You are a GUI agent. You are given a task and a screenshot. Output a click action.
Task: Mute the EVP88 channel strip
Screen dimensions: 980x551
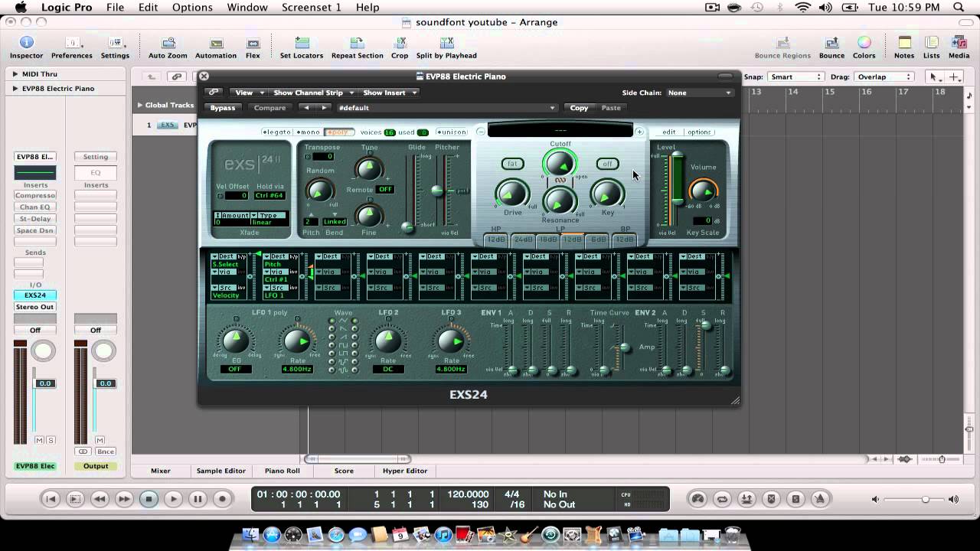(x=40, y=440)
